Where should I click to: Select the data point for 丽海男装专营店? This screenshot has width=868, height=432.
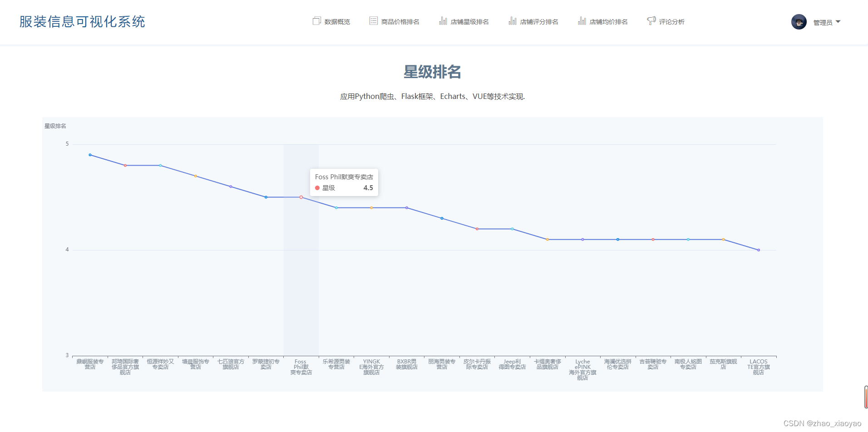[x=442, y=218]
